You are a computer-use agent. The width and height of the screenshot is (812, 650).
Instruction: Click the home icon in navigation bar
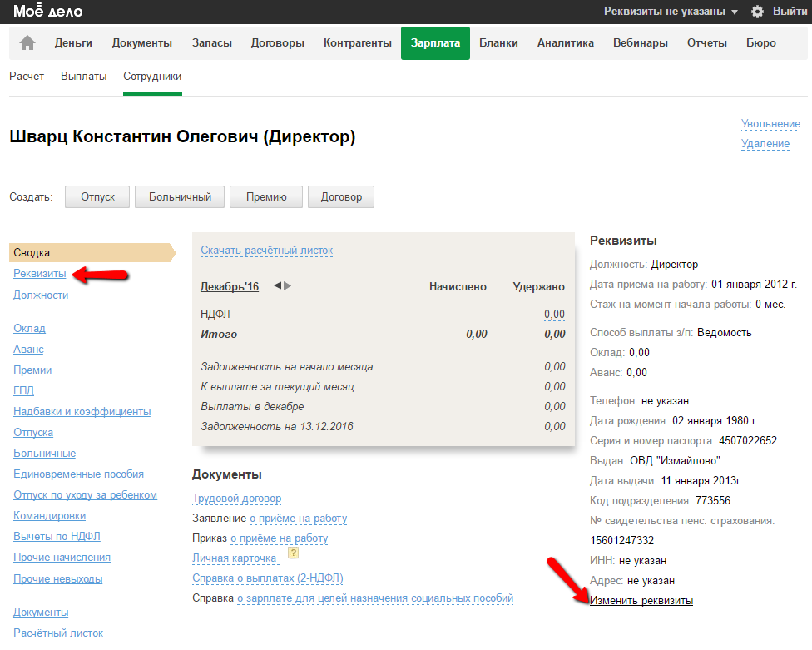pos(27,43)
